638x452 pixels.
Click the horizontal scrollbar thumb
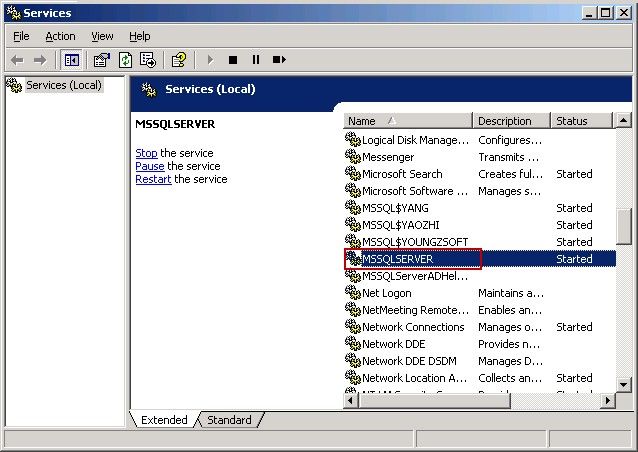click(434, 400)
